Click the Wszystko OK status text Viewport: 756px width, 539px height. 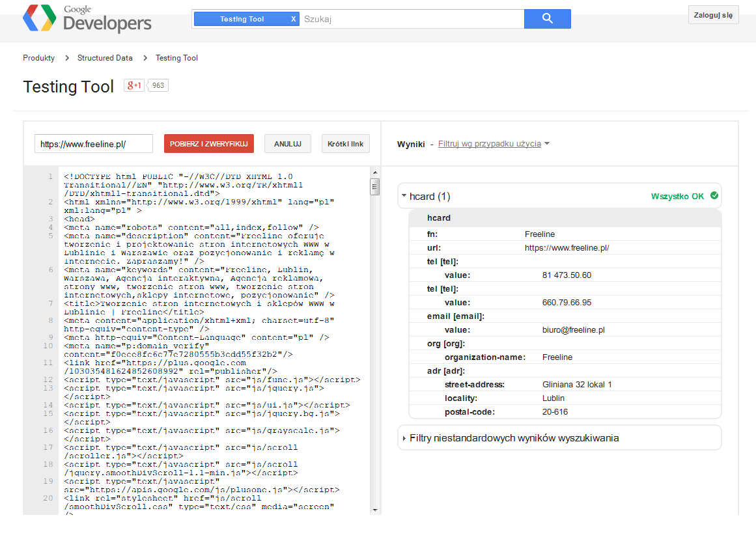coord(677,196)
